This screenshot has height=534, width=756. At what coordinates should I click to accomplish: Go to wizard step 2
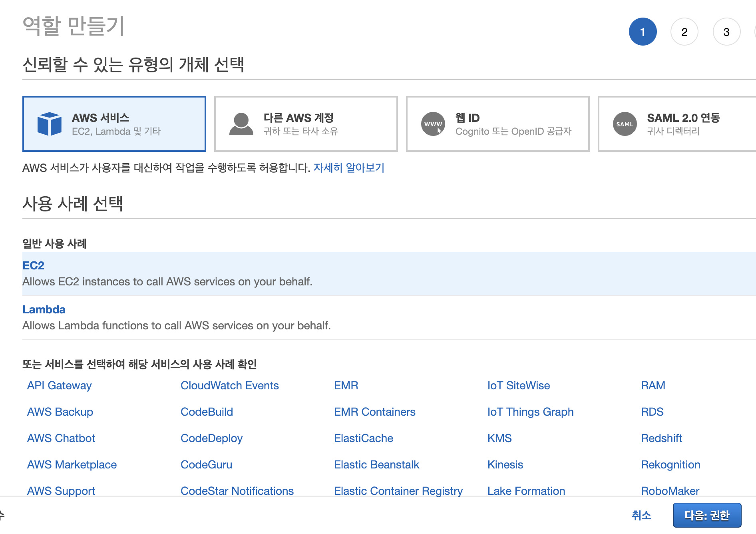coord(684,32)
